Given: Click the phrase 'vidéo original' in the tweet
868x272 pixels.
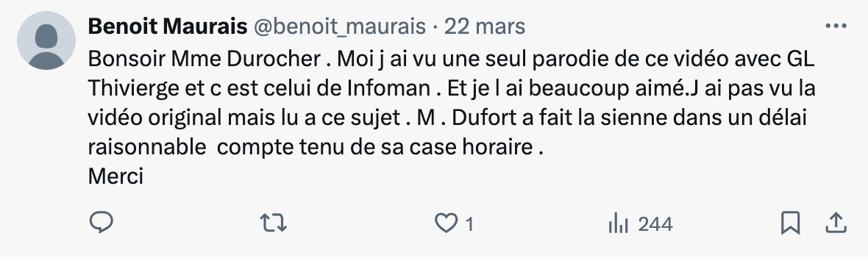Looking at the screenshot, I should [153, 118].
